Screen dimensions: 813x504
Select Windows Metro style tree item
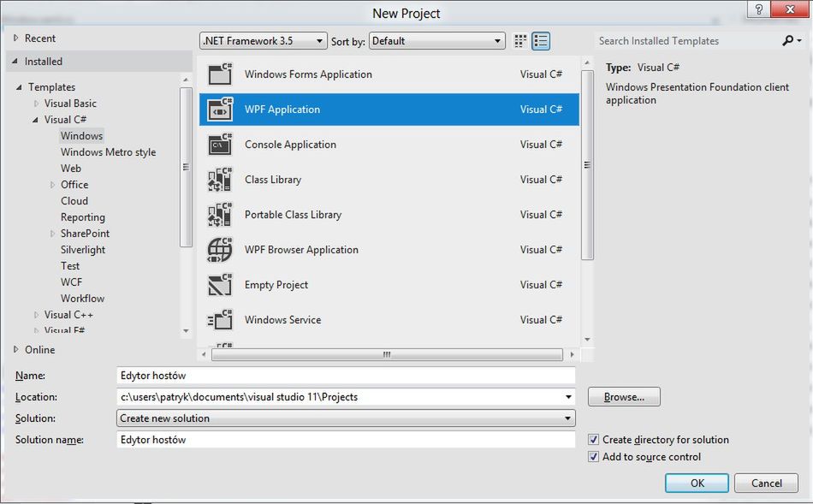point(108,152)
